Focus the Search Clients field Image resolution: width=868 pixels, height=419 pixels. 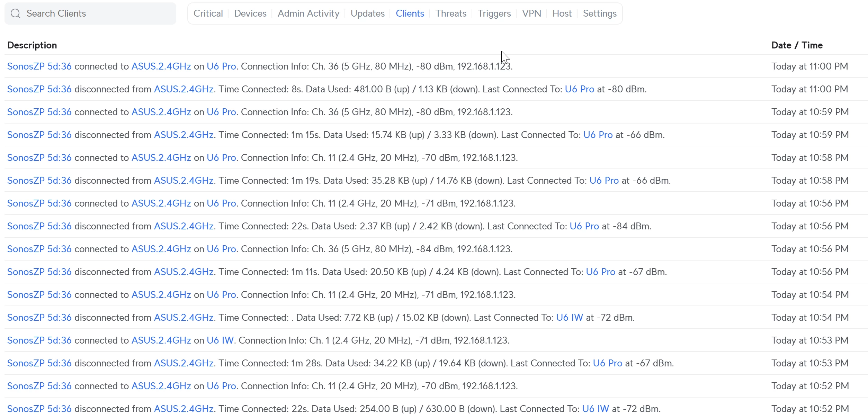(90, 13)
